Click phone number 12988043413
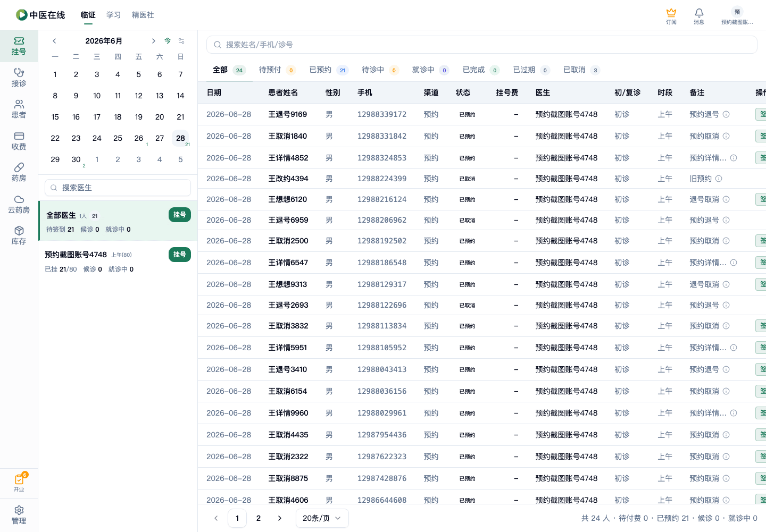Viewport: 766px width, 532px height. coord(382,369)
